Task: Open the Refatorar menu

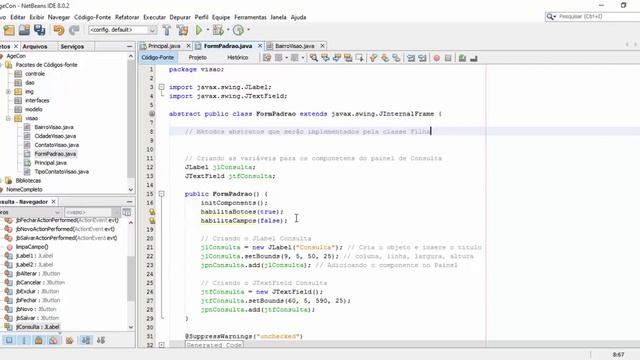Action: coord(127,17)
